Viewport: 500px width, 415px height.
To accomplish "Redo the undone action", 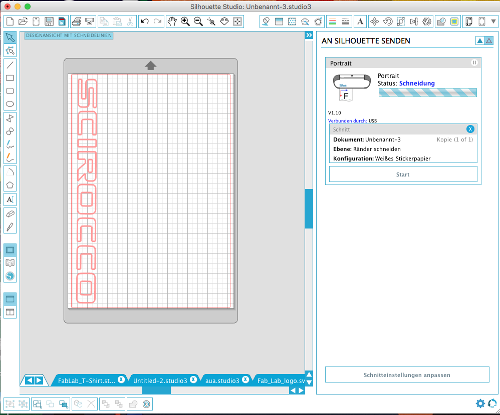I will point(157,22).
